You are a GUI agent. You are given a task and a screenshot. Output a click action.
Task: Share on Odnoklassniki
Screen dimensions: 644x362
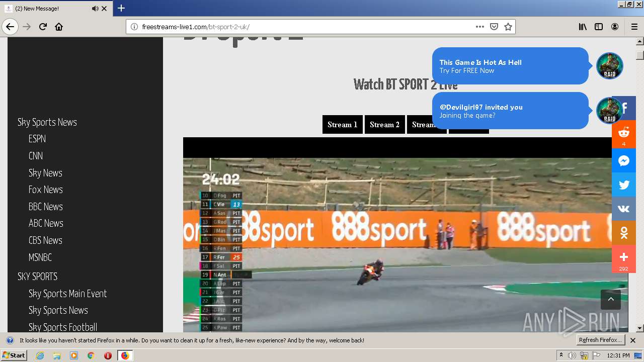click(x=624, y=233)
